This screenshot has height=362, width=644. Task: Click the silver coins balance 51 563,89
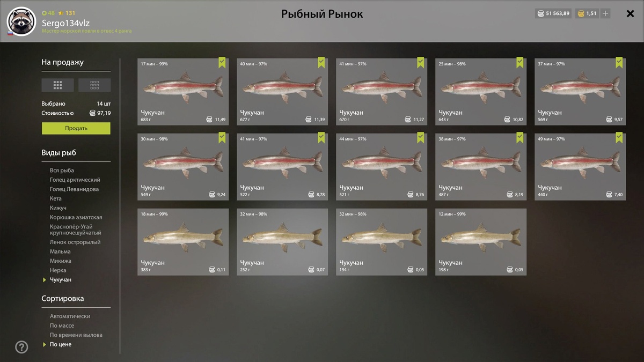pos(553,13)
